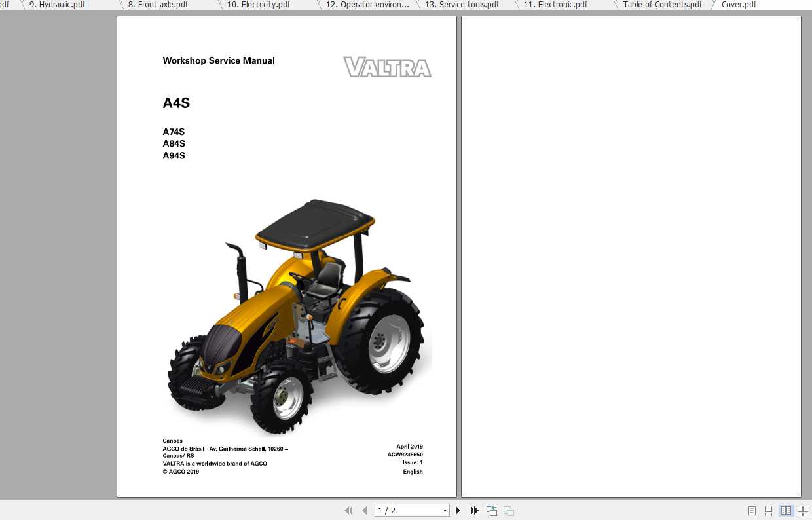Click the 'A94S' model text
Viewport: 812px width, 520px height.
pos(174,156)
